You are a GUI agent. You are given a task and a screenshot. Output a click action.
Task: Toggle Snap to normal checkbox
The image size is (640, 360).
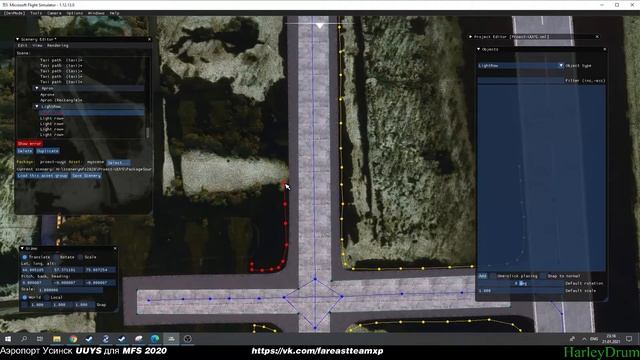(x=543, y=276)
